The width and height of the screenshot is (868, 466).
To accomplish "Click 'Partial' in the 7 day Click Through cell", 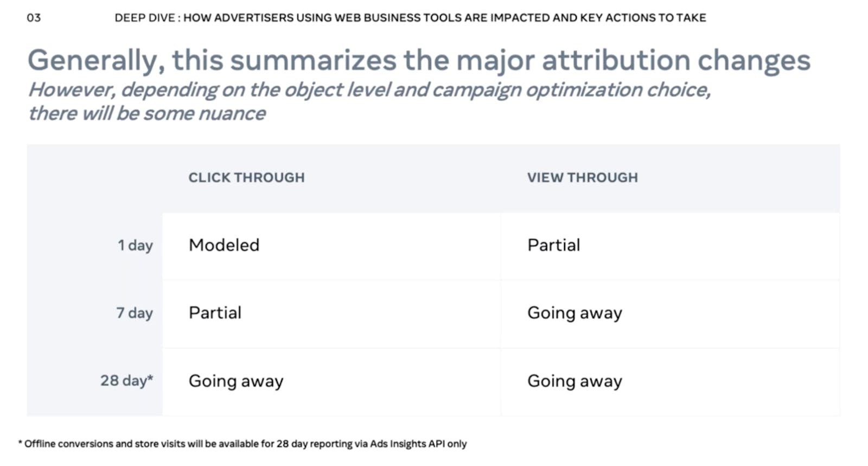I will pos(215,313).
